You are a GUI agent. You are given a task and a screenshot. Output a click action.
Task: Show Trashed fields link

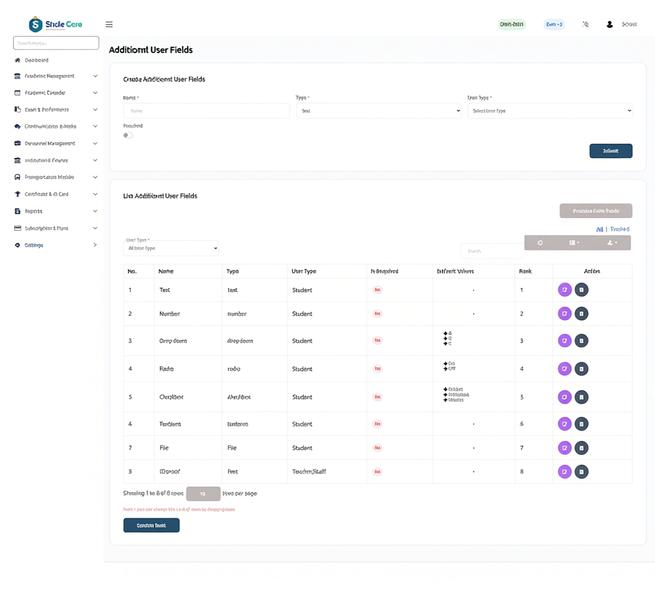(619, 229)
